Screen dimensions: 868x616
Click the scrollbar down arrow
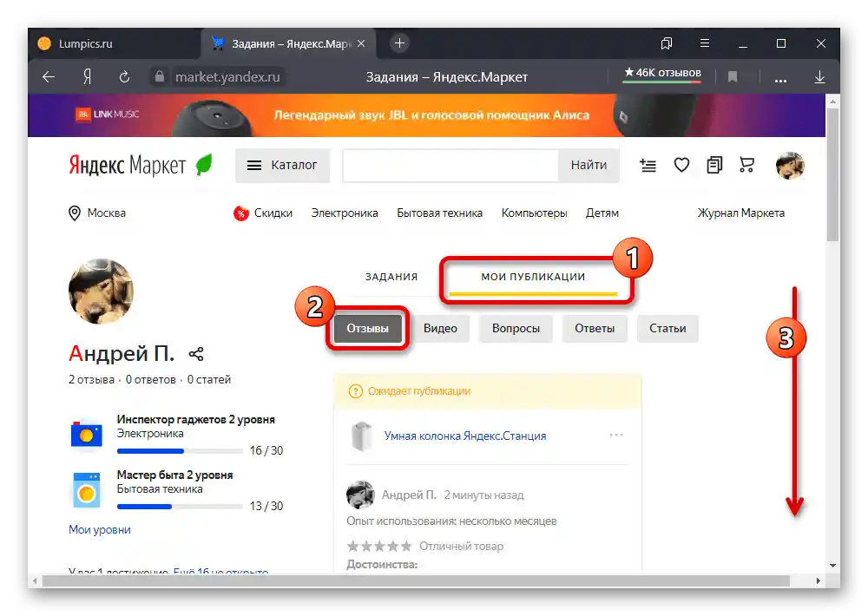pyautogui.click(x=832, y=566)
